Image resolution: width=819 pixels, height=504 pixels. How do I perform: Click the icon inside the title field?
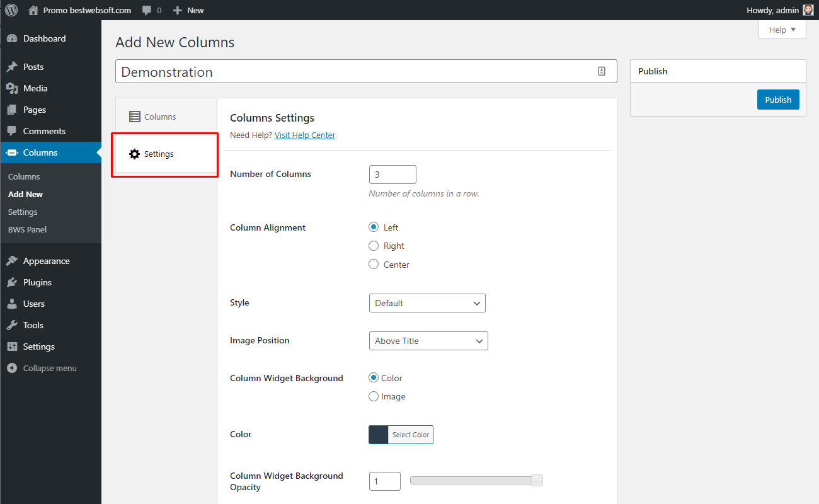(x=602, y=72)
